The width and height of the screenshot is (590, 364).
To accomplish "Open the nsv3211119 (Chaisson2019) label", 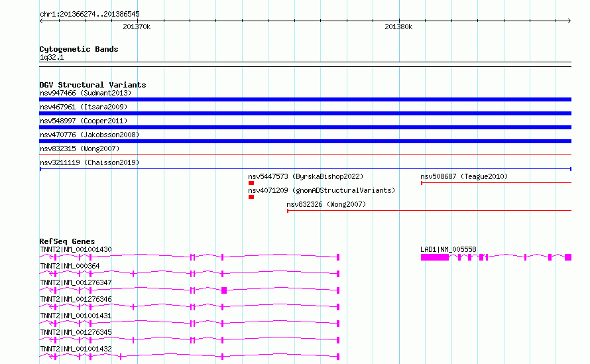I will pyautogui.click(x=89, y=162).
